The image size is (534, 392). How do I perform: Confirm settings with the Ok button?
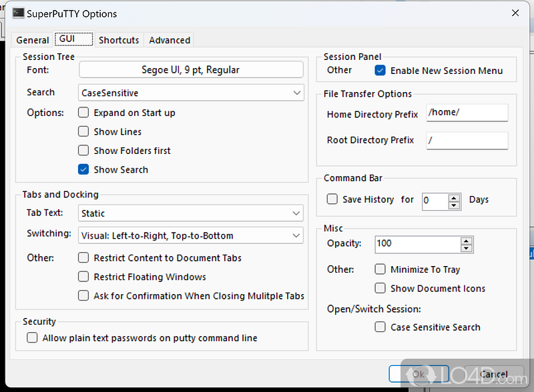click(x=419, y=374)
